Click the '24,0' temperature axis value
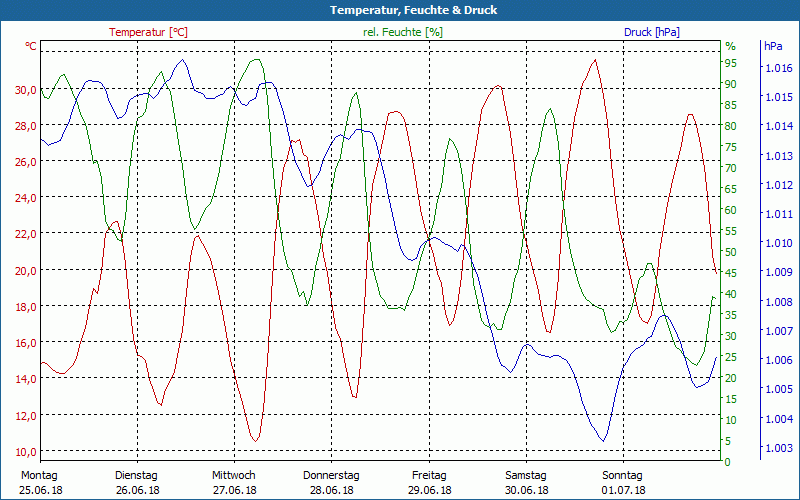 [26, 198]
